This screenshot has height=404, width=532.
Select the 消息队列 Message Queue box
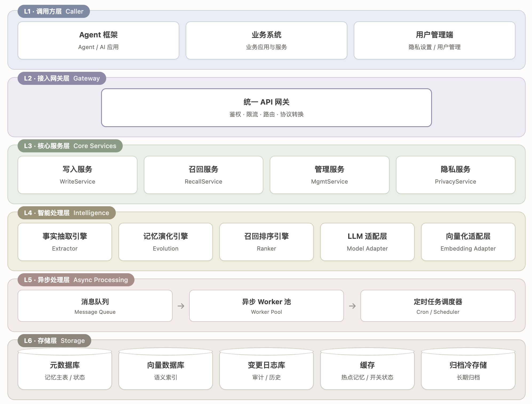click(95, 306)
